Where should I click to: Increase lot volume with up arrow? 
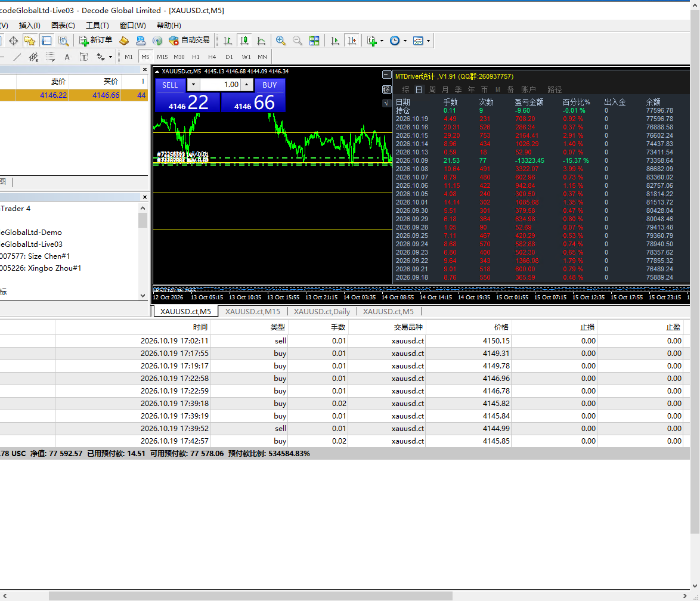[246, 85]
